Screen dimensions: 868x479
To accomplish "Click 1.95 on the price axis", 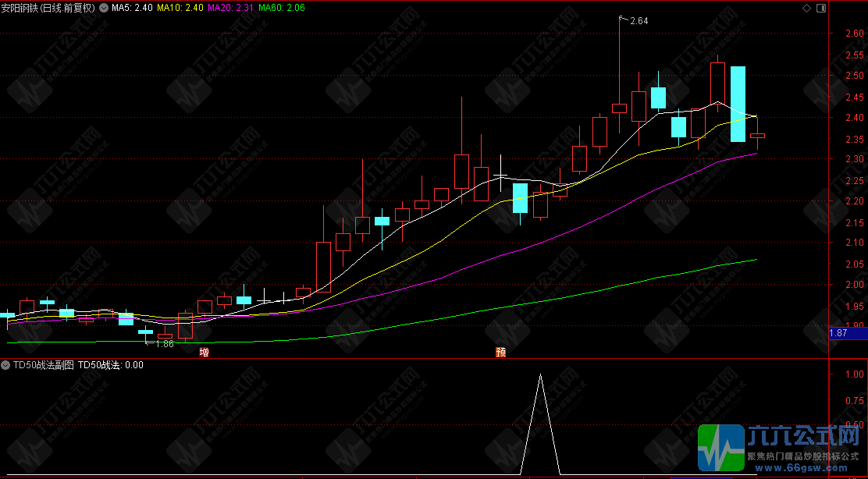I will (855, 307).
